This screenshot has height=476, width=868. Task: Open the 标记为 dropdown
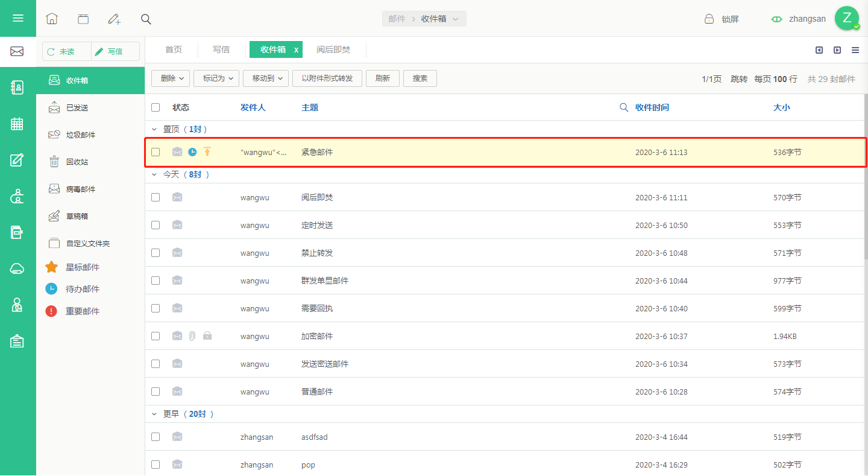coord(216,78)
